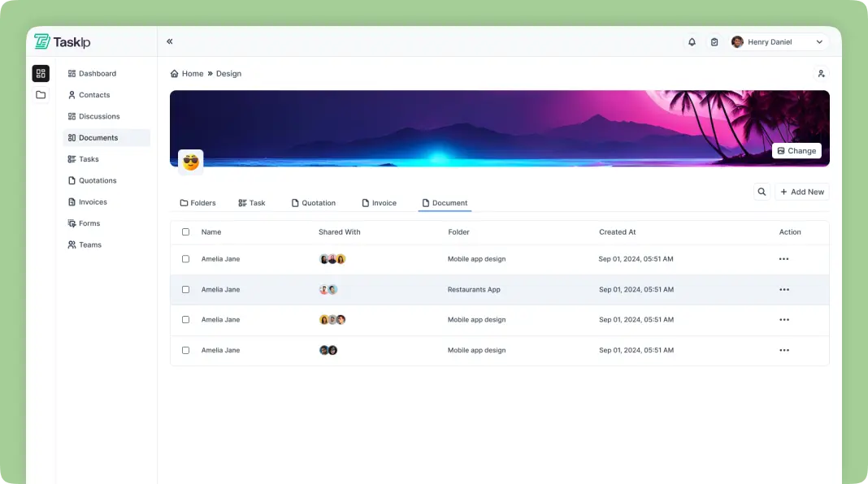Image resolution: width=868 pixels, height=484 pixels.
Task: Click the Add New button
Action: pyautogui.click(x=802, y=192)
